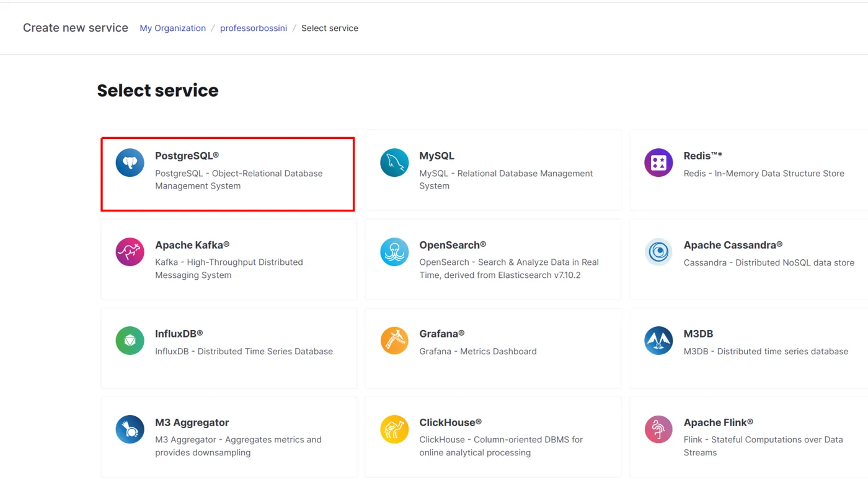This screenshot has height=482, width=868.
Task: Click the M3 Aggregator icon
Action: pos(130,429)
